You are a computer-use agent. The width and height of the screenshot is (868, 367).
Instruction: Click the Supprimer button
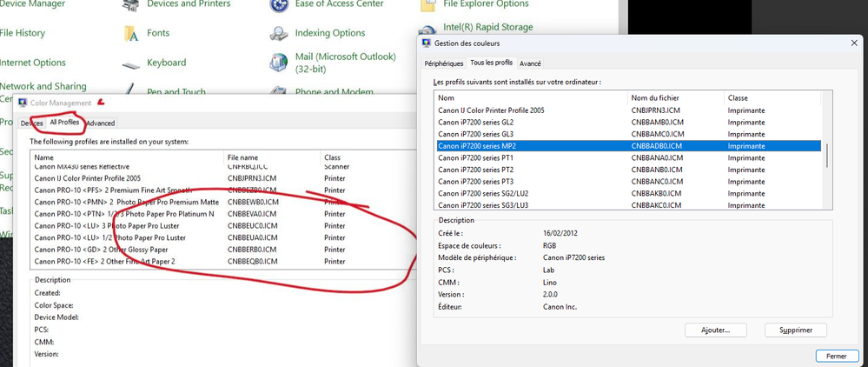click(x=795, y=330)
